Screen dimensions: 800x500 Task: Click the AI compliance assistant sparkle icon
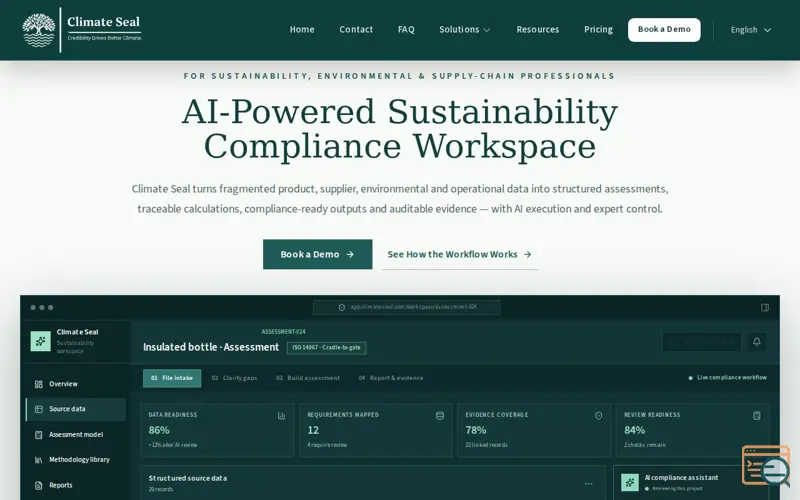point(630,482)
